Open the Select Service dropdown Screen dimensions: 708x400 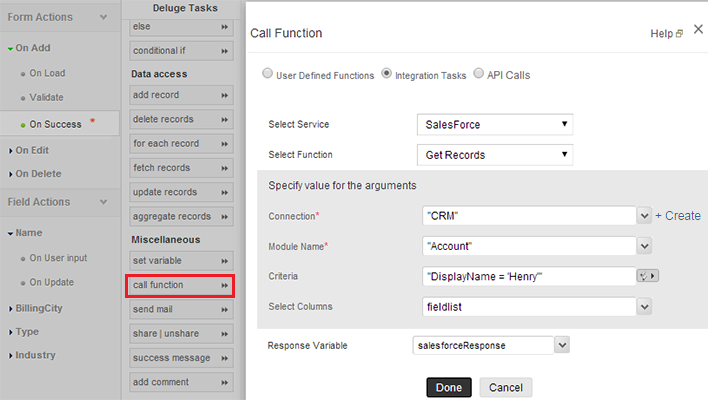pos(495,125)
